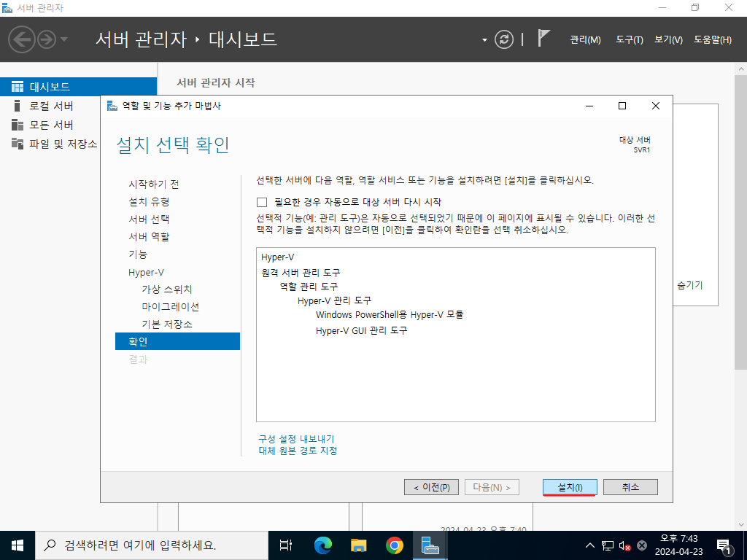Show hidden system tray icons
Viewport: 747px width, 560px height.
(x=589, y=545)
